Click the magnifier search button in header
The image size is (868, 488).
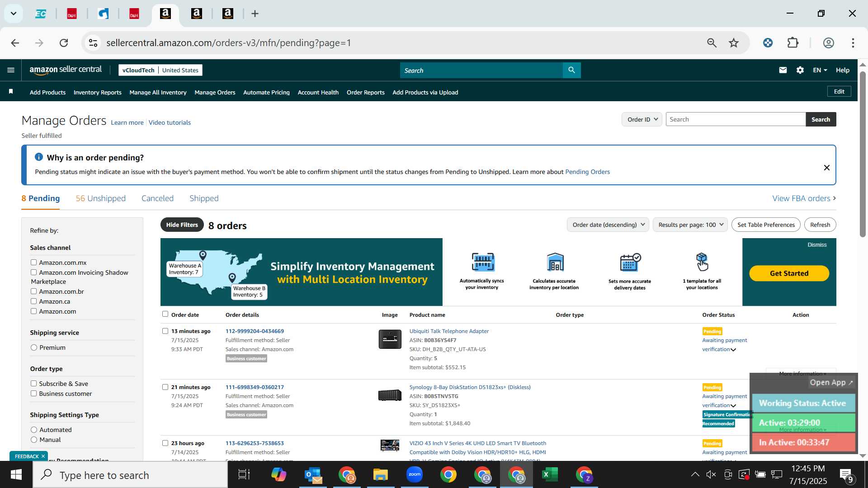[571, 70]
